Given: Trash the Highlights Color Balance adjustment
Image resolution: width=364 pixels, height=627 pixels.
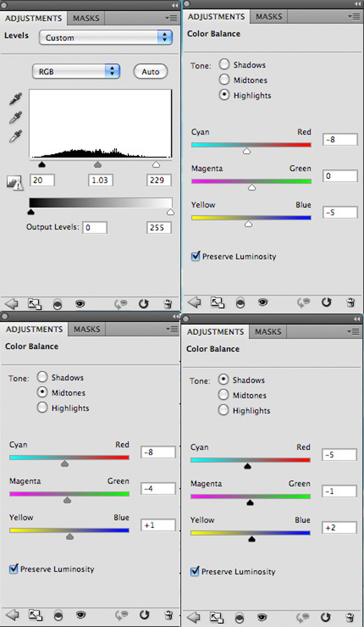Looking at the screenshot, I should (351, 302).
